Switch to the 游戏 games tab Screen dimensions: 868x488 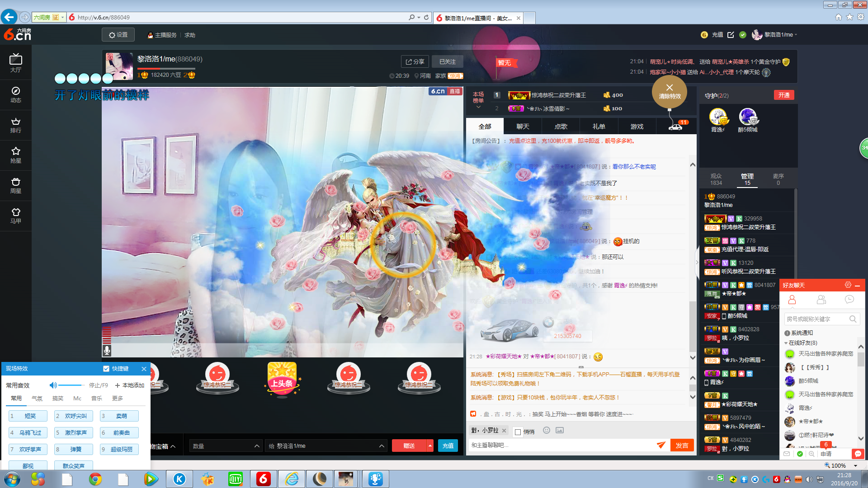(x=637, y=127)
